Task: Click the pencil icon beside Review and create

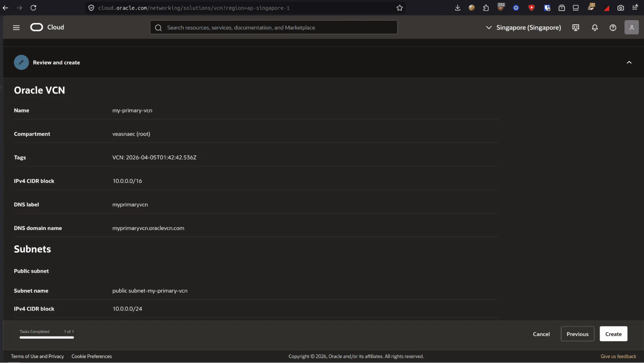Action: tap(21, 63)
